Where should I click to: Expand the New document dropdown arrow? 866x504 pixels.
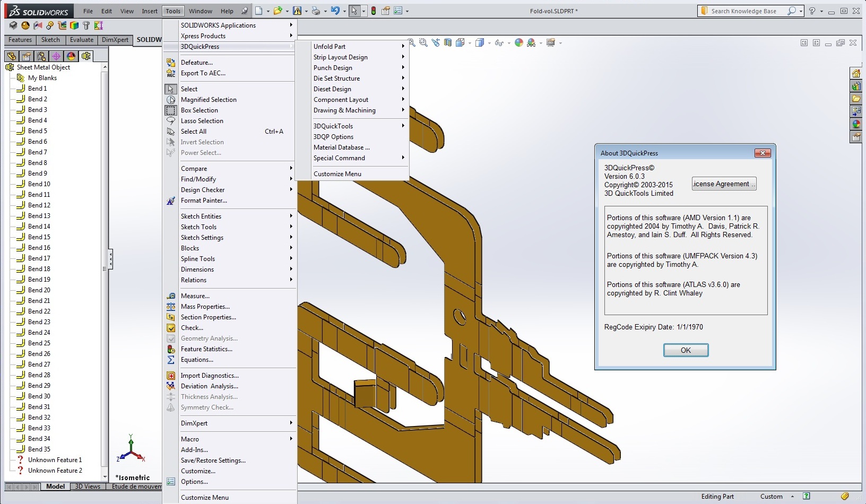(x=268, y=11)
